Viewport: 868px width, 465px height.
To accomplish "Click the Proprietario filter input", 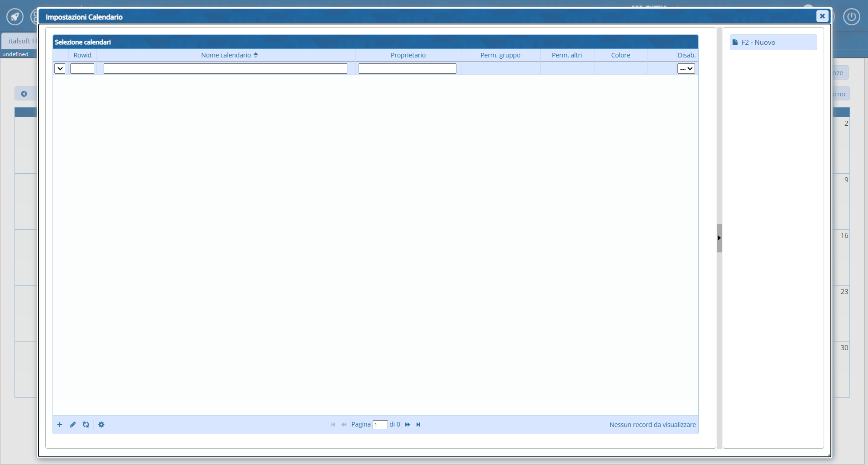I will pos(407,69).
